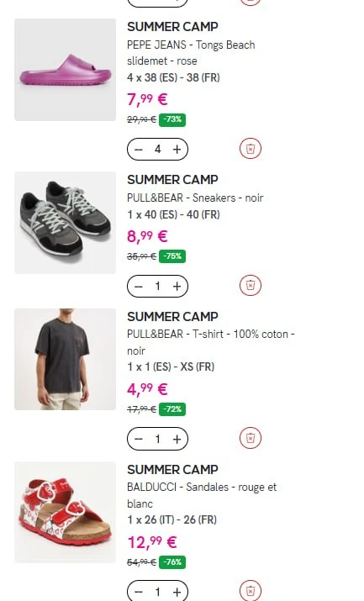Image resolution: width=364 pixels, height=601 pixels.
Task: Increase quantity of Pull&Bear sneakers
Action: coord(177,287)
